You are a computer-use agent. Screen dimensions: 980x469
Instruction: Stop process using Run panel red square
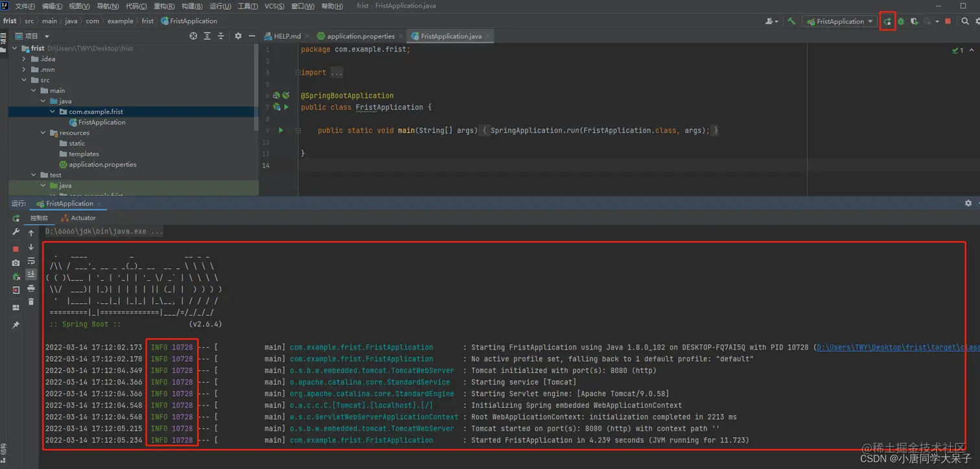[x=16, y=249]
